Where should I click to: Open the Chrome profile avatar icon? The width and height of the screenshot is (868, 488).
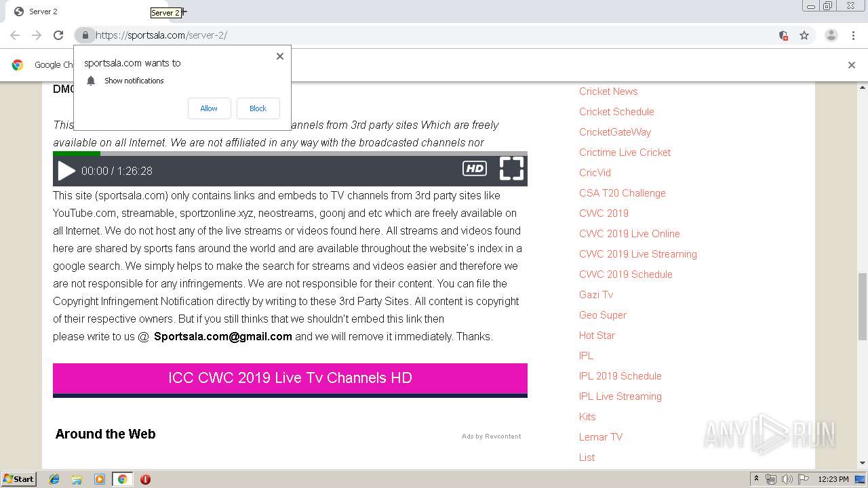coord(831,35)
